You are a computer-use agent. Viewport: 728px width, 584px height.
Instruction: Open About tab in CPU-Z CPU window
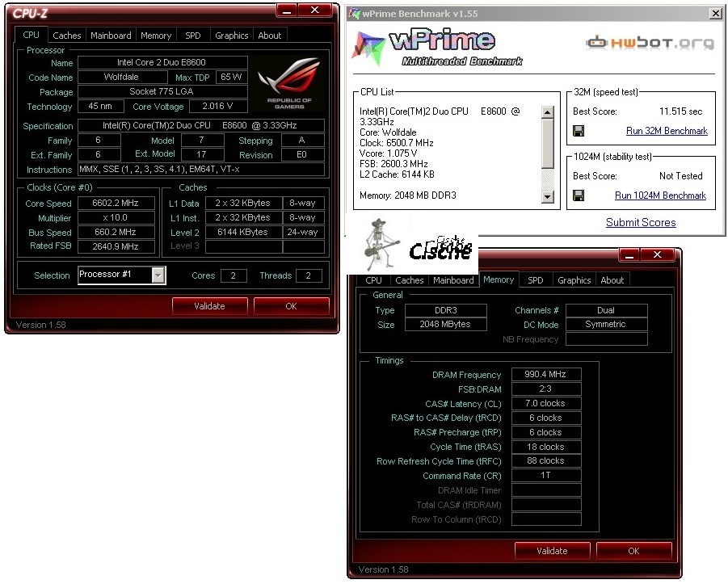pyautogui.click(x=270, y=36)
